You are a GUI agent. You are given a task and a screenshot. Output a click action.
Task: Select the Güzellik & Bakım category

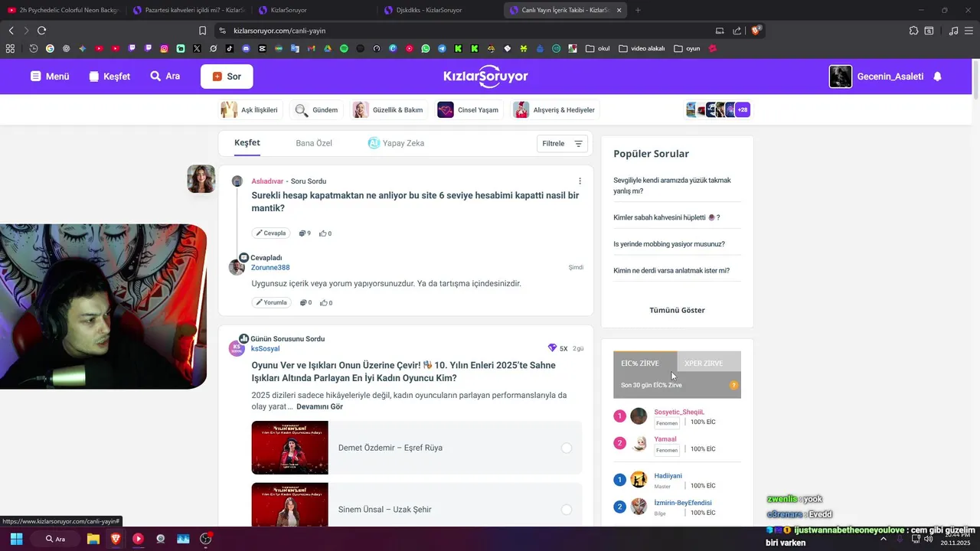pyautogui.click(x=387, y=110)
